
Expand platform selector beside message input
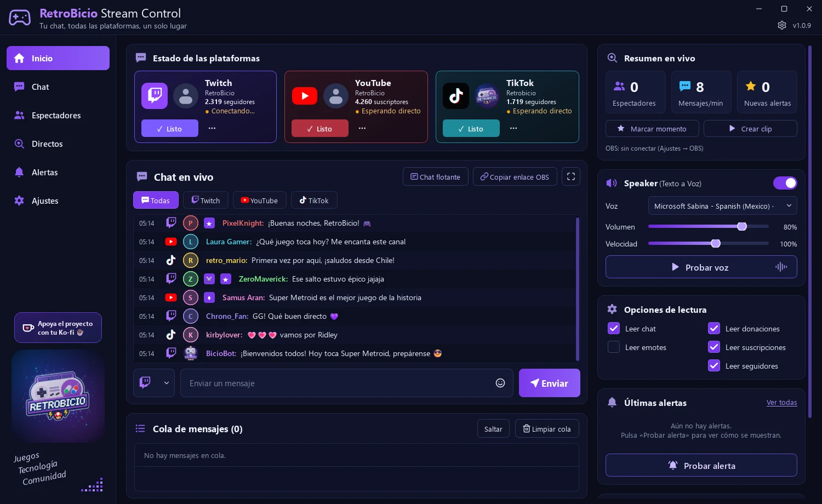click(154, 383)
